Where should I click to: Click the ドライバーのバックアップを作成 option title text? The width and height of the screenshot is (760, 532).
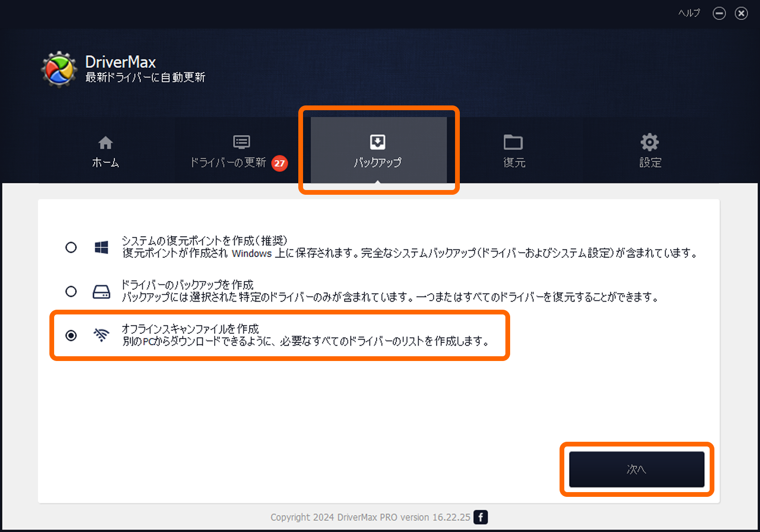coord(188,285)
